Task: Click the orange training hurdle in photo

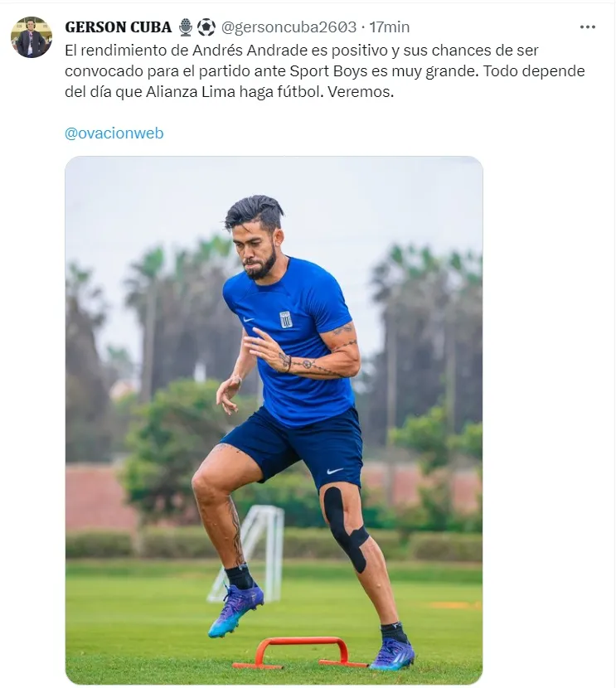Action: pyautogui.click(x=300, y=652)
